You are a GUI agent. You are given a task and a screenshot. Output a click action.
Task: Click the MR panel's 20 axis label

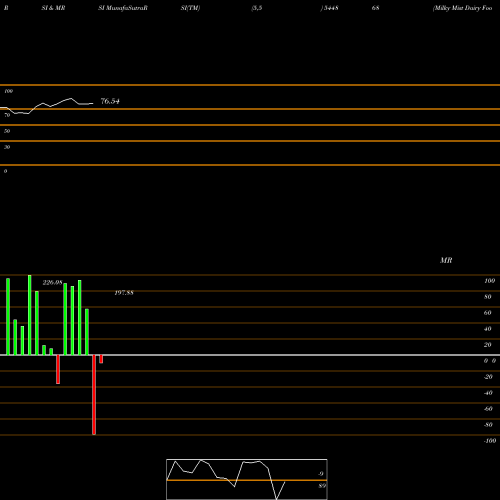tap(488, 345)
